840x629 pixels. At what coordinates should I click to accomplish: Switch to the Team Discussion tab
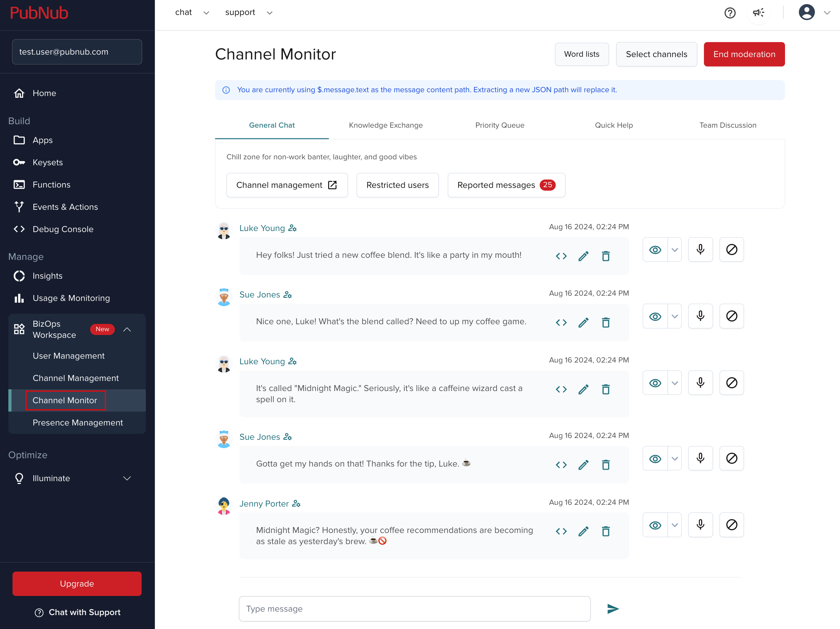pyautogui.click(x=728, y=125)
